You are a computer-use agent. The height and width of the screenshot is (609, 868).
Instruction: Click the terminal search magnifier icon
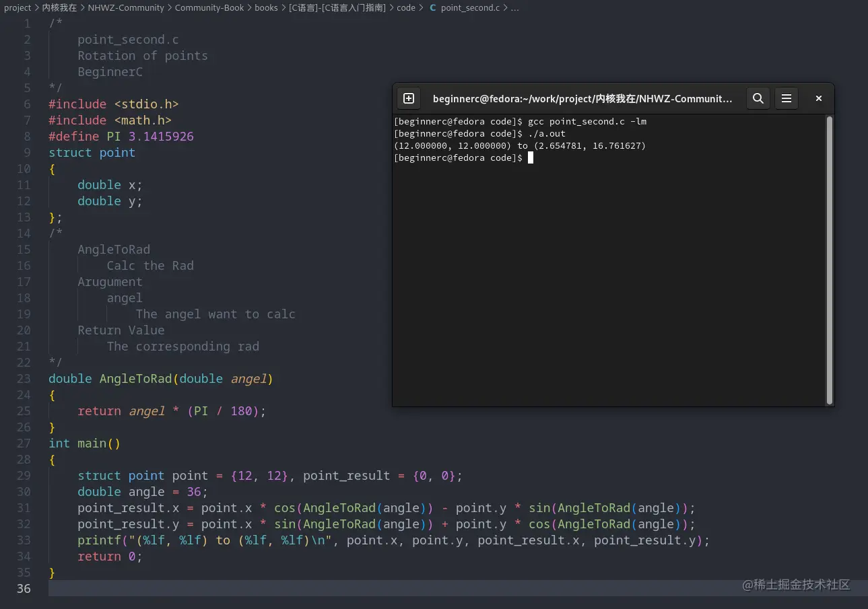[758, 98]
